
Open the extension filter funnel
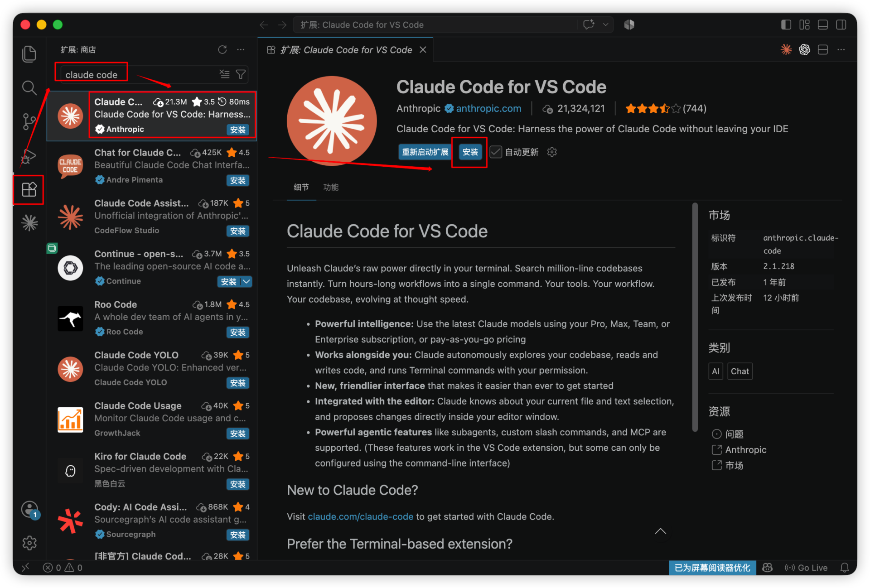click(241, 74)
